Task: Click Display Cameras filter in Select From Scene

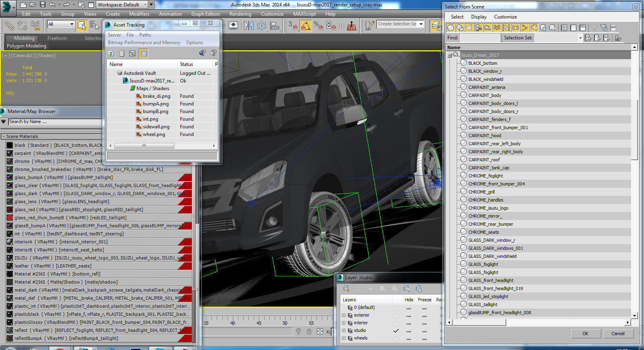Action: [x=478, y=28]
